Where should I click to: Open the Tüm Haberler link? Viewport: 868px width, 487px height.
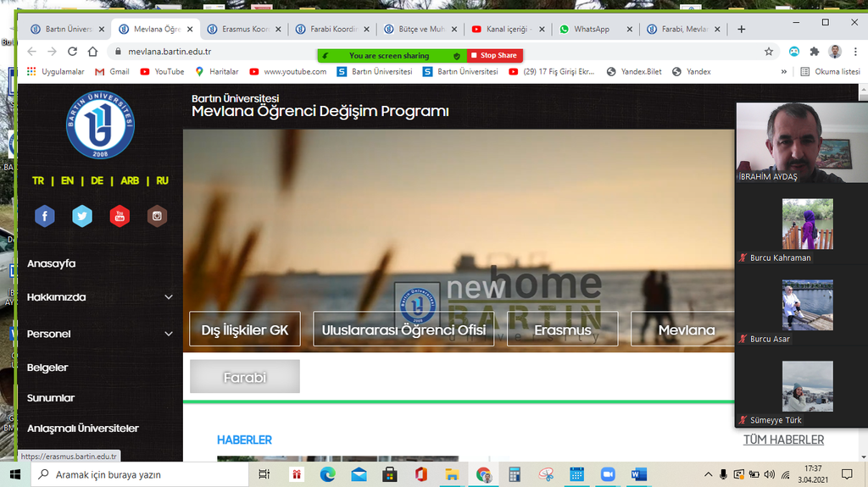782,440
